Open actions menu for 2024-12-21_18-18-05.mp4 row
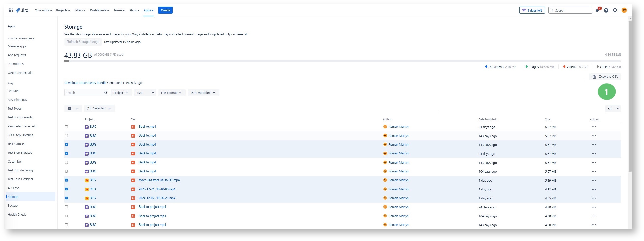 click(594, 189)
